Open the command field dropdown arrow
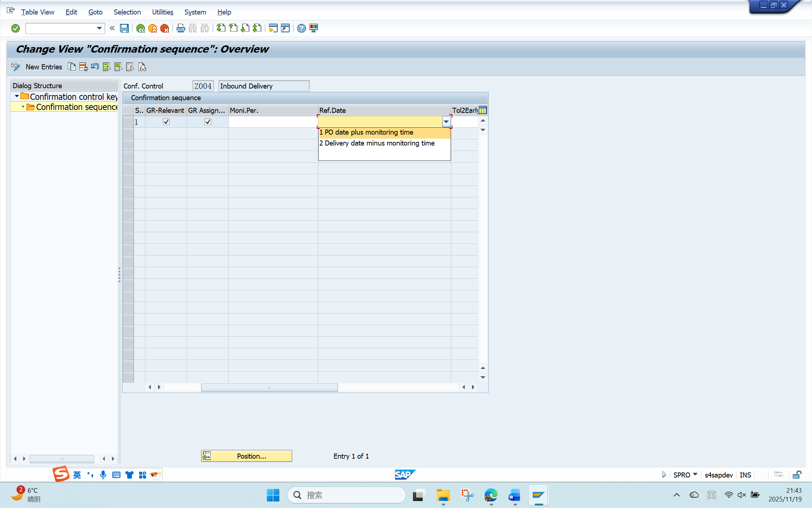The width and height of the screenshot is (812, 508). [x=99, y=28]
